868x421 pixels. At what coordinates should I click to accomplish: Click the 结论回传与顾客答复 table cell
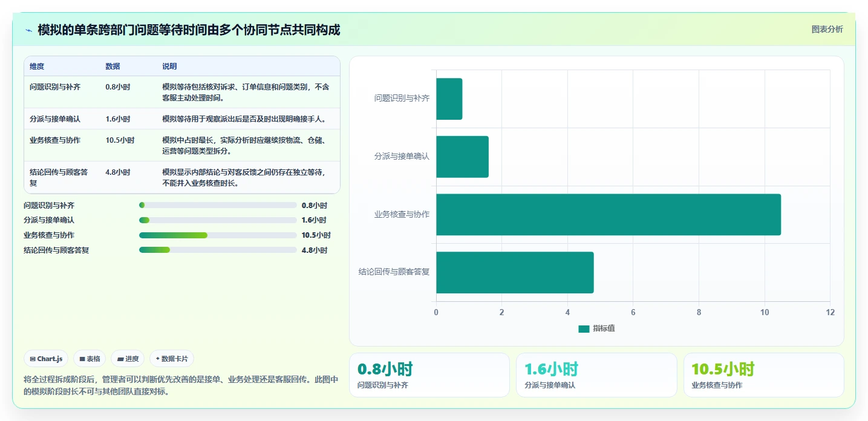pos(62,177)
